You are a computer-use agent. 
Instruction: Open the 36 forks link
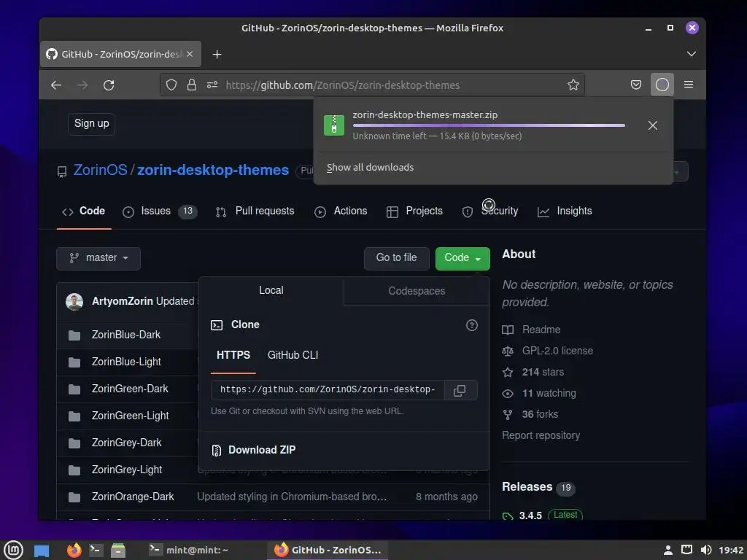point(530,414)
